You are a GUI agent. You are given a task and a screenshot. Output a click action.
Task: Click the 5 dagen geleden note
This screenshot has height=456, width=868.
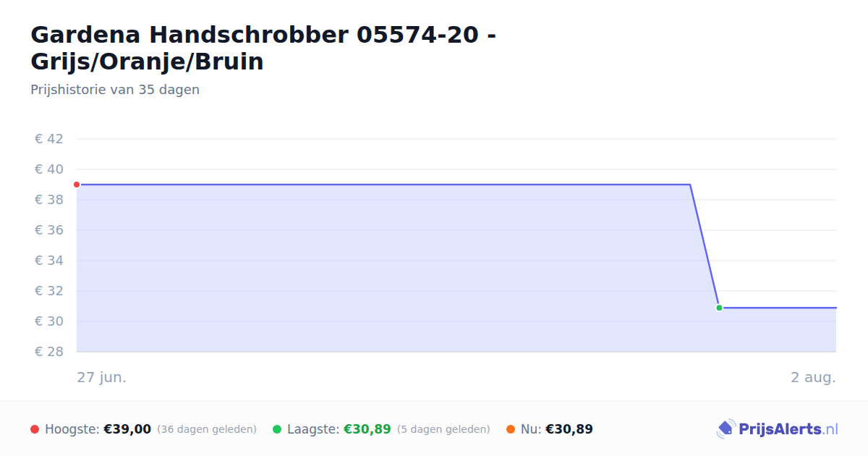tap(443, 429)
